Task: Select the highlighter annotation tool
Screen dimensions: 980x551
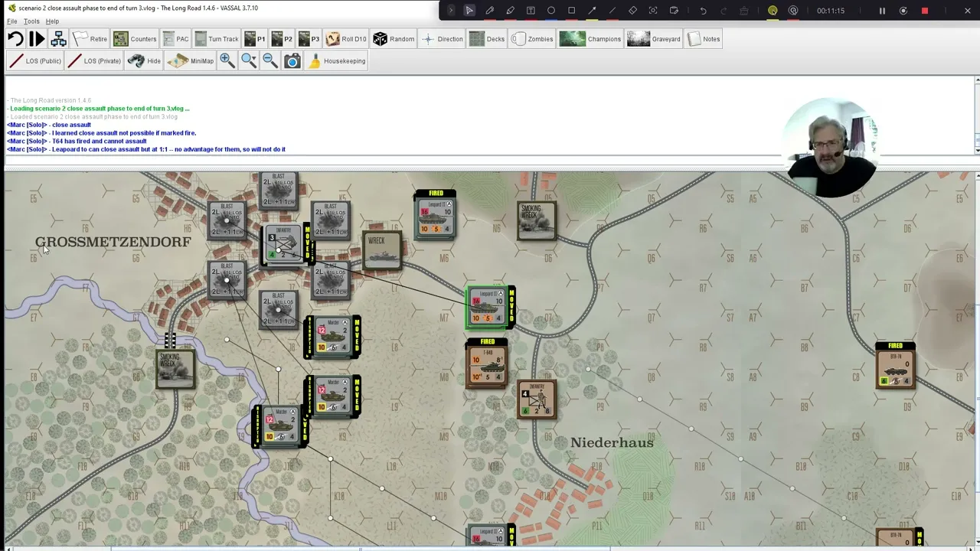Action: pos(510,11)
